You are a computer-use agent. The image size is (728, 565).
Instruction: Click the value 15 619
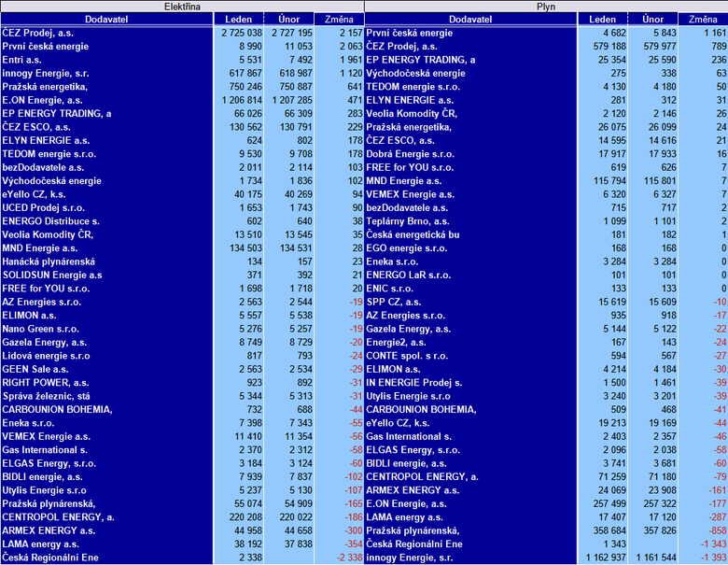[x=612, y=303]
